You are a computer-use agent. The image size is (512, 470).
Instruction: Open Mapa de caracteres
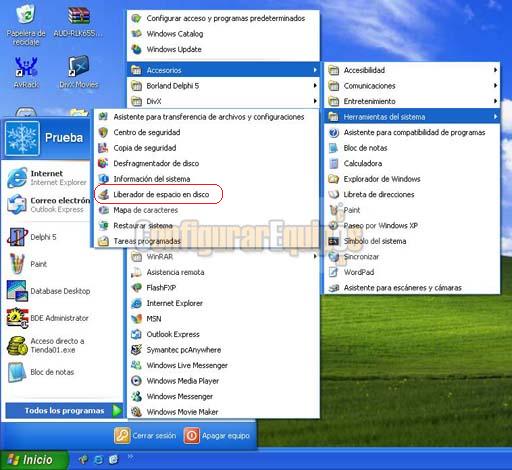pyautogui.click(x=206, y=210)
